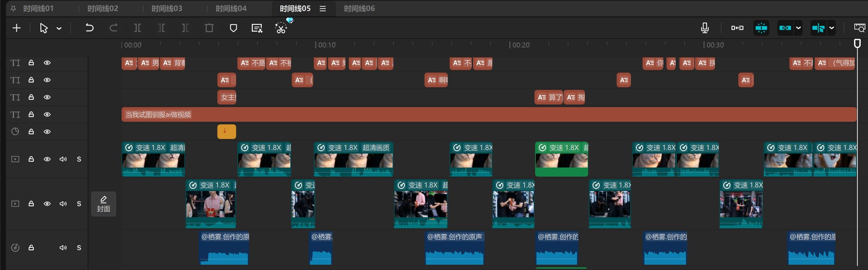The image size is (868, 270).
Task: Switch to tab 时间线03
Action: tap(167, 8)
